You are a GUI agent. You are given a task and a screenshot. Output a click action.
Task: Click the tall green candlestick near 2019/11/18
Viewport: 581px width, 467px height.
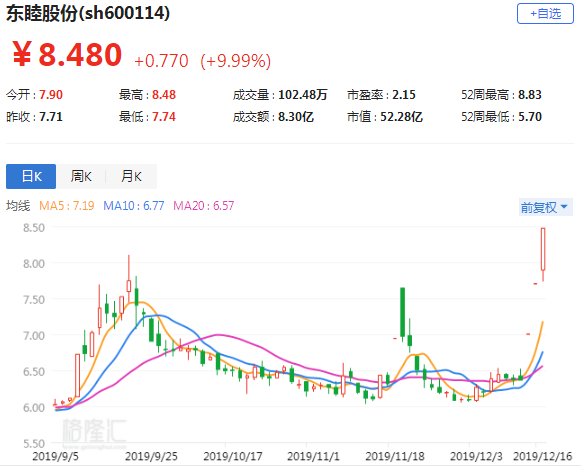(x=402, y=312)
